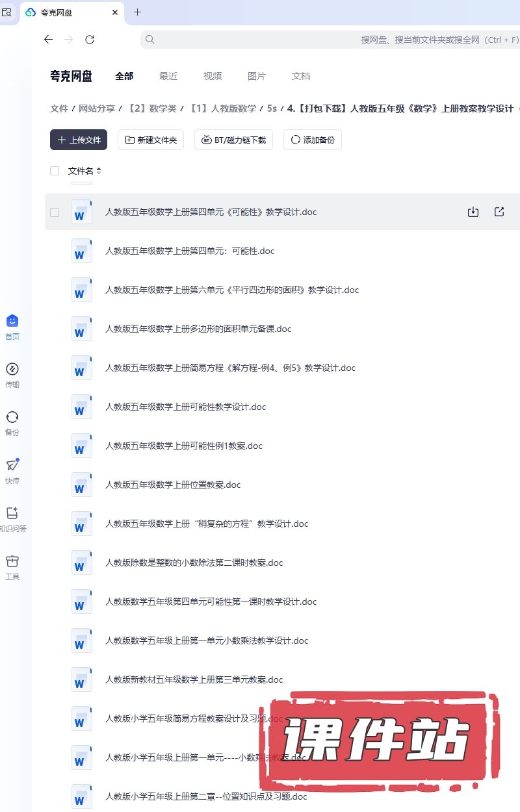This screenshot has height=812, width=520.
Task: Click the download icon on the highlighted file row
Action: (473, 212)
